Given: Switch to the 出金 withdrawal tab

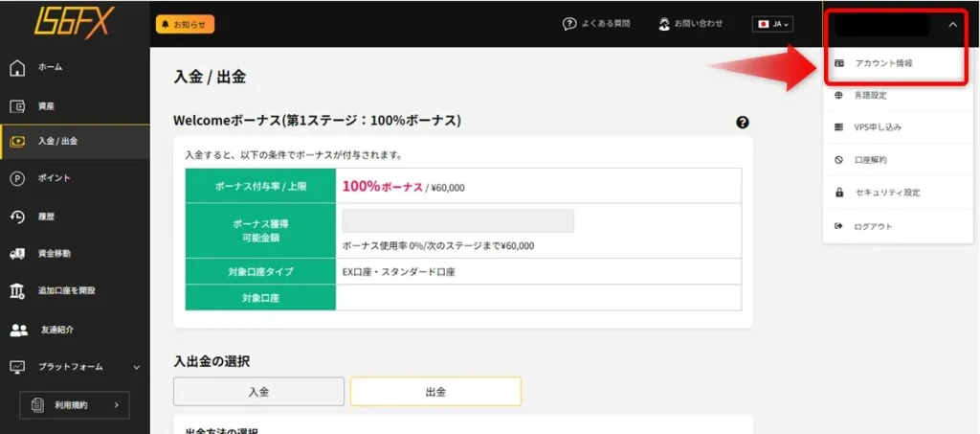Looking at the screenshot, I should pyautogui.click(x=435, y=392).
